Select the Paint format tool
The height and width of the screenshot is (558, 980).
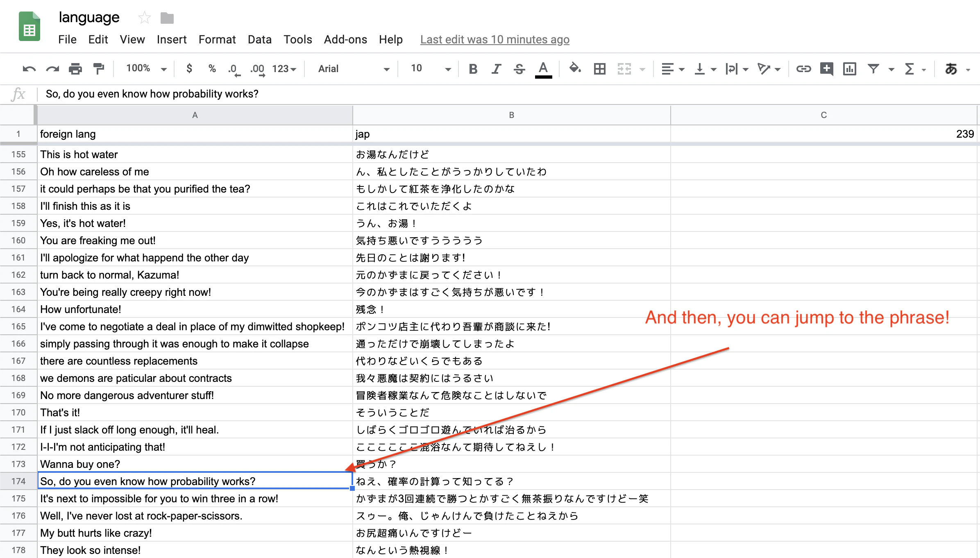pyautogui.click(x=99, y=69)
